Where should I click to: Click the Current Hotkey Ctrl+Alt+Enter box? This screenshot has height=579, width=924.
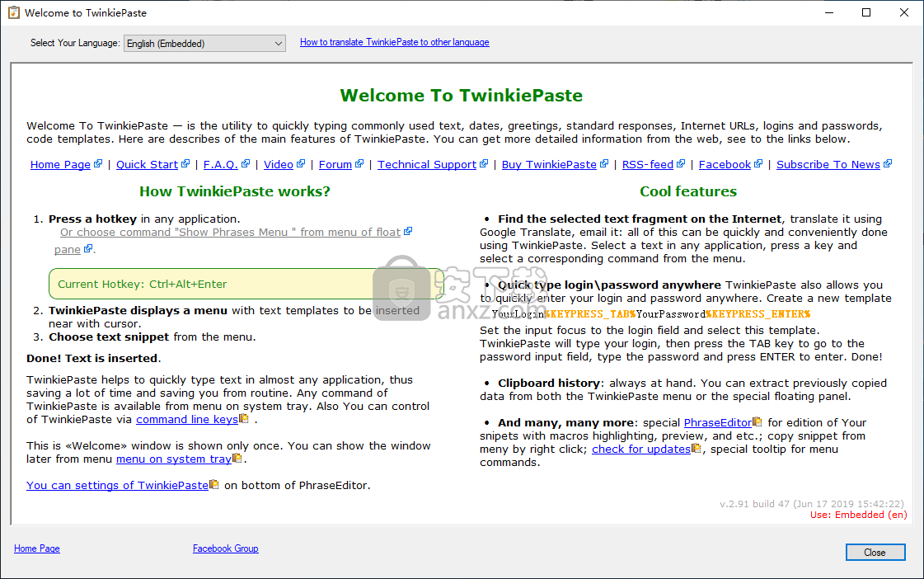click(x=246, y=285)
